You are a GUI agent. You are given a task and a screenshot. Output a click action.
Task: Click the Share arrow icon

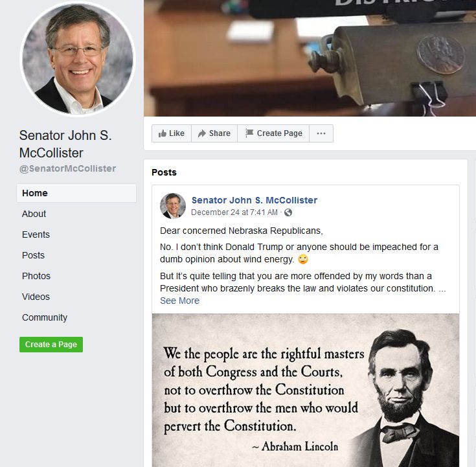tap(202, 133)
